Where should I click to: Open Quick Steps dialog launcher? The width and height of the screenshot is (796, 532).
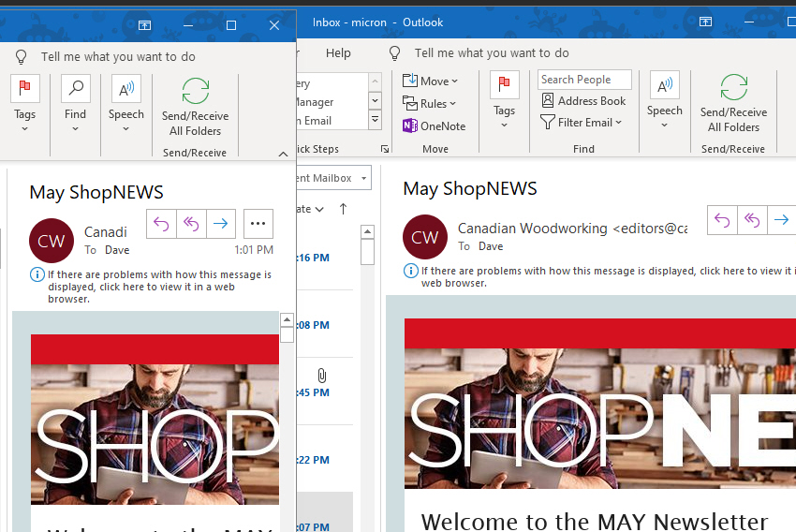385,149
